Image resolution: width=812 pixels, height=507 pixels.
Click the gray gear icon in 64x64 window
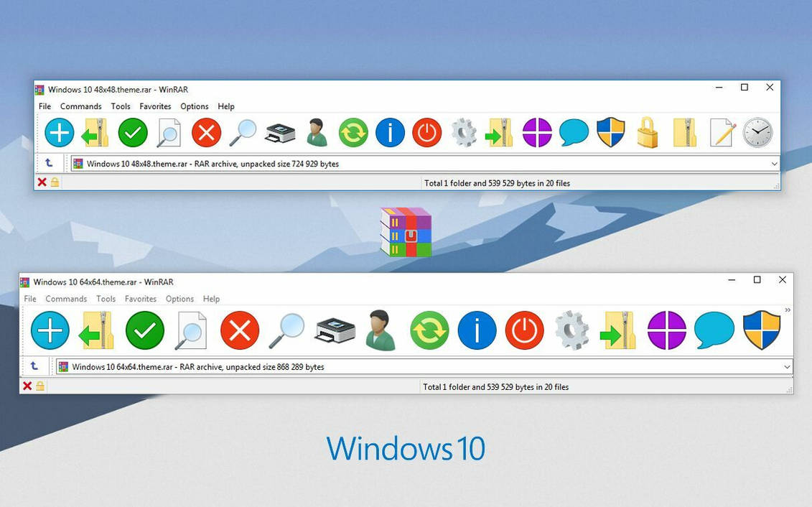(x=571, y=330)
